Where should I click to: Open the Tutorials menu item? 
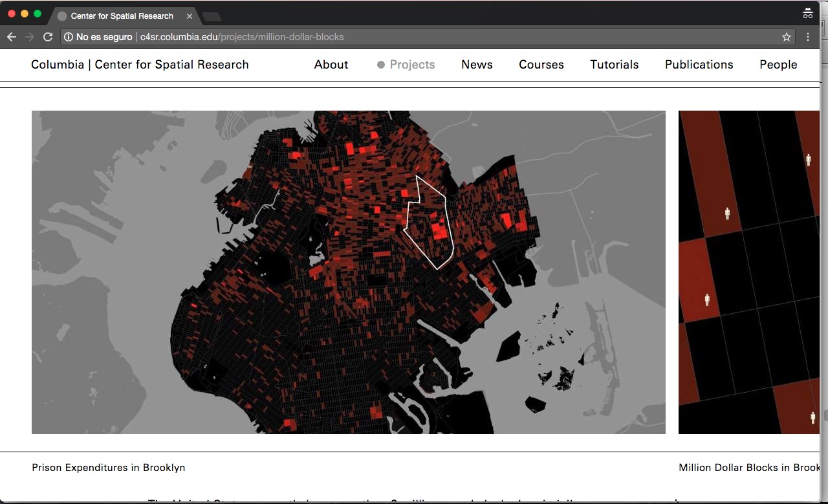point(615,65)
